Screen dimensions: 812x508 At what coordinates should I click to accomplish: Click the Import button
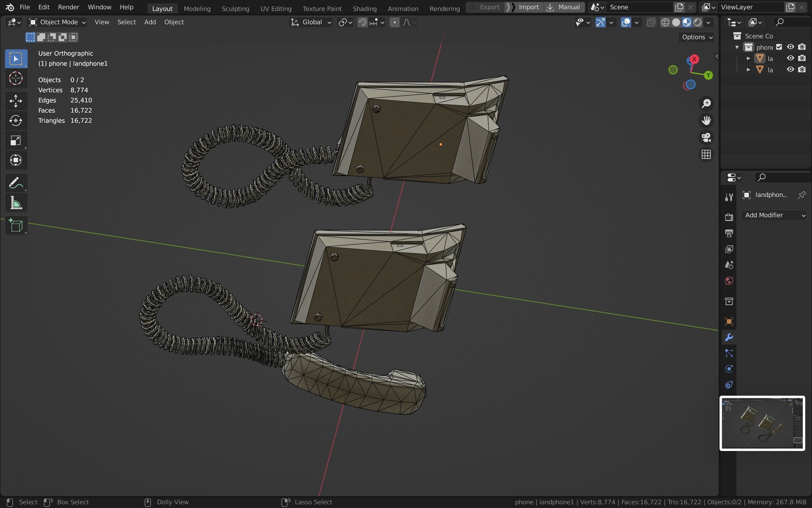click(524, 7)
